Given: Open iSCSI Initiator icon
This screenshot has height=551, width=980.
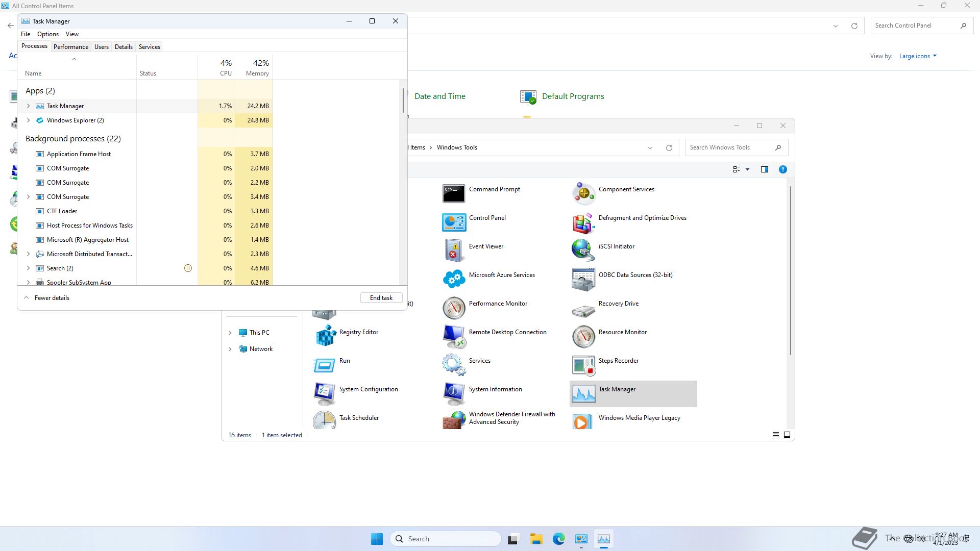Looking at the screenshot, I should click(x=583, y=251).
